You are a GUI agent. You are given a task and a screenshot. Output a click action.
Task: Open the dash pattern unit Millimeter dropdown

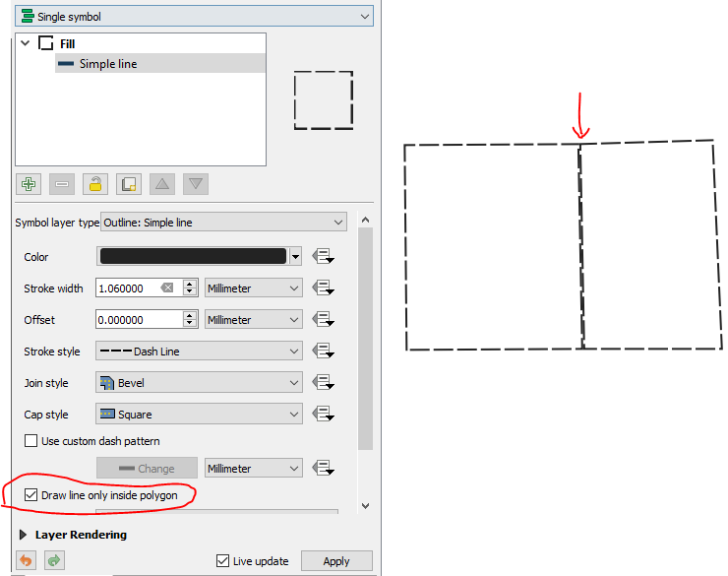pos(254,469)
